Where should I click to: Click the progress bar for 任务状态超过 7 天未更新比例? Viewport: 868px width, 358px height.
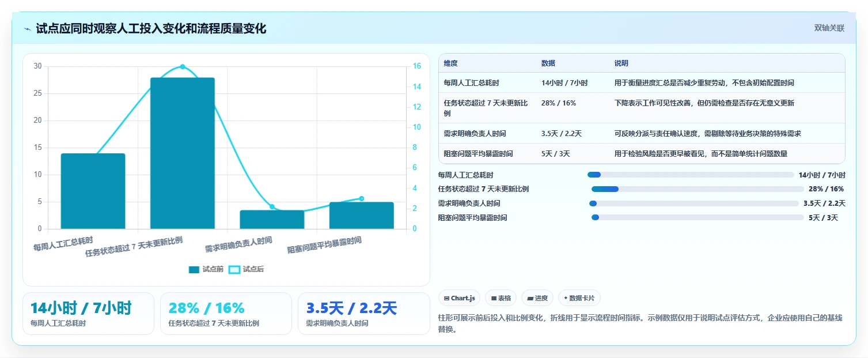point(698,189)
